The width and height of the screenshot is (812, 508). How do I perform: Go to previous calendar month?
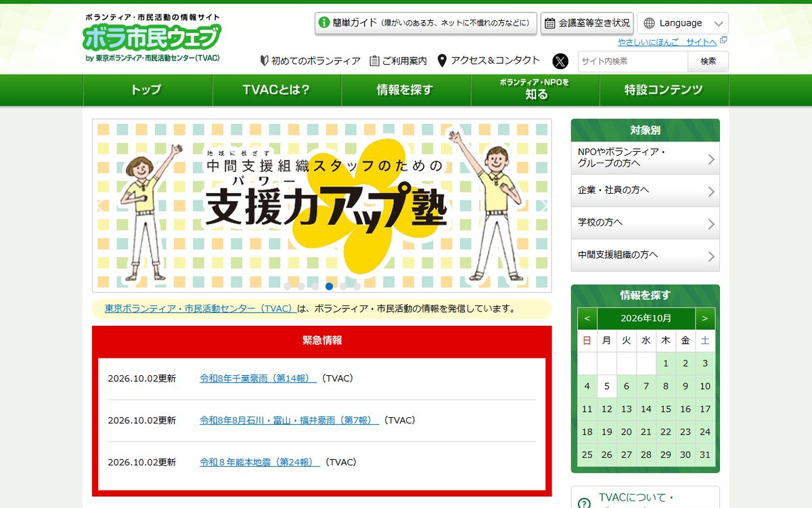[x=587, y=318]
